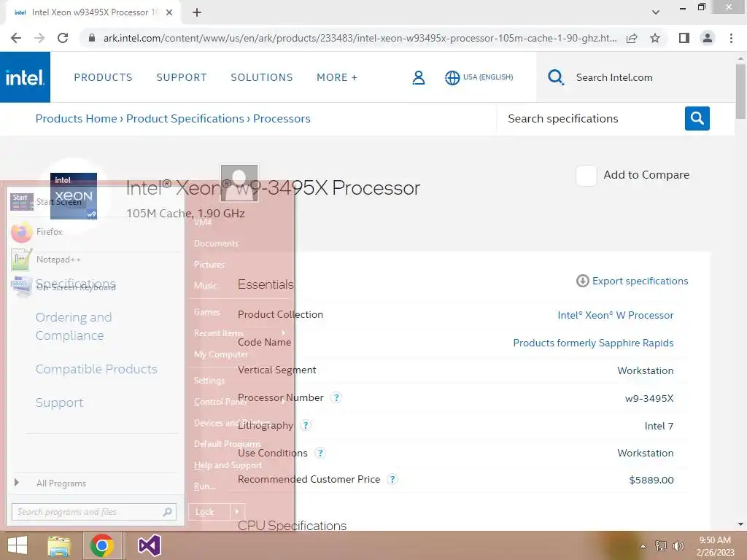747x560 pixels.
Task: Choose Run... in the Start menu
Action: click(205, 486)
